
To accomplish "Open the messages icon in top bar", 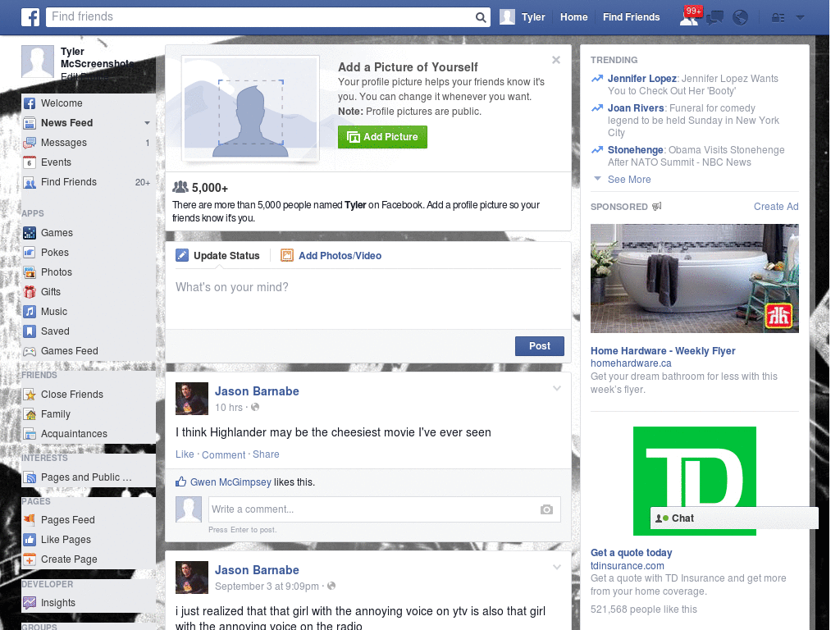I will click(714, 18).
